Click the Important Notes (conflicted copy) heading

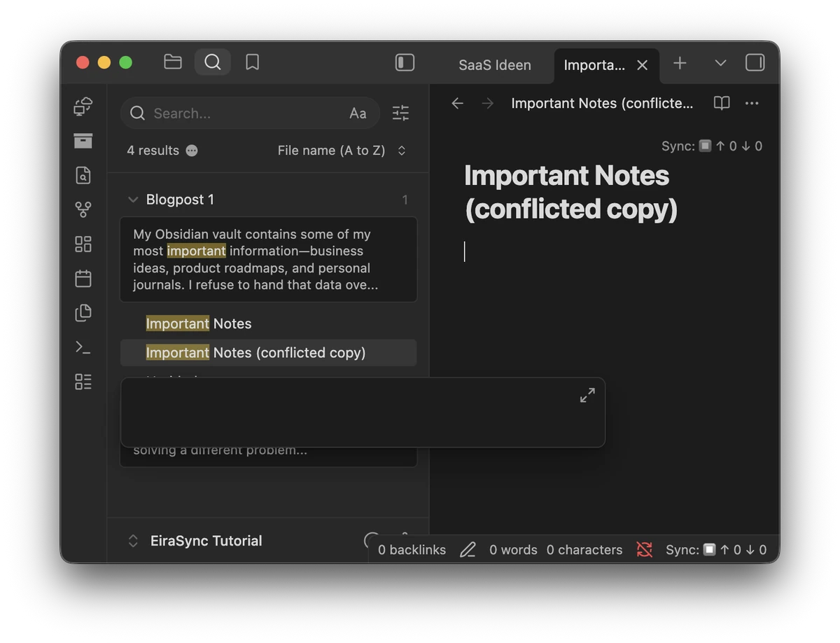(570, 192)
